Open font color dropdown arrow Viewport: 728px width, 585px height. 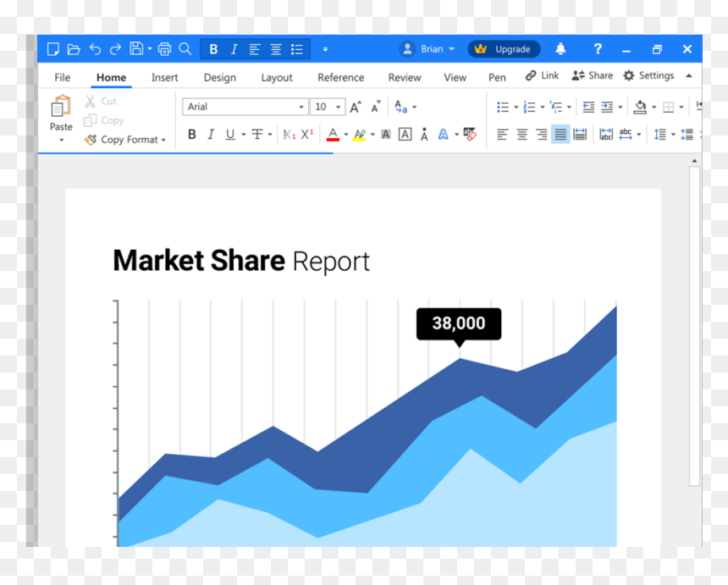[x=346, y=135]
